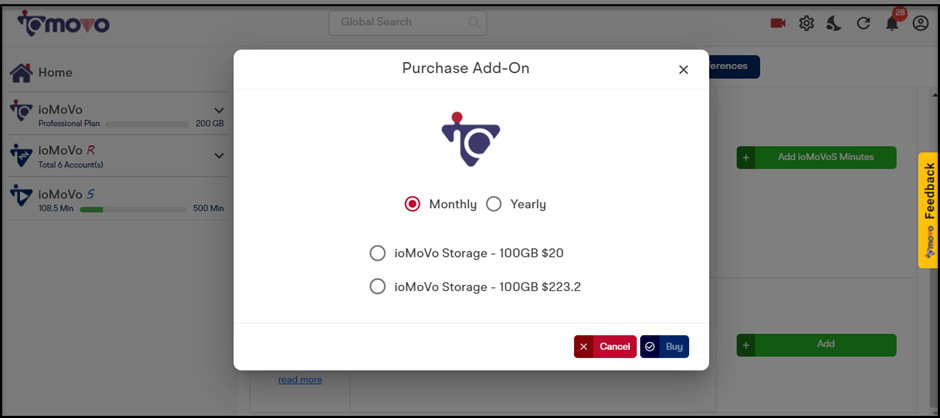The width and height of the screenshot is (940, 418).
Task: Click the Total 6 Account(s) text
Action: point(71,165)
